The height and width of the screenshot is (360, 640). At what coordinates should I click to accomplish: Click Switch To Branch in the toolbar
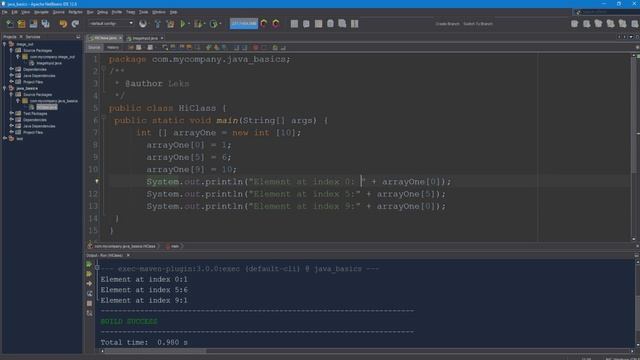point(478,24)
